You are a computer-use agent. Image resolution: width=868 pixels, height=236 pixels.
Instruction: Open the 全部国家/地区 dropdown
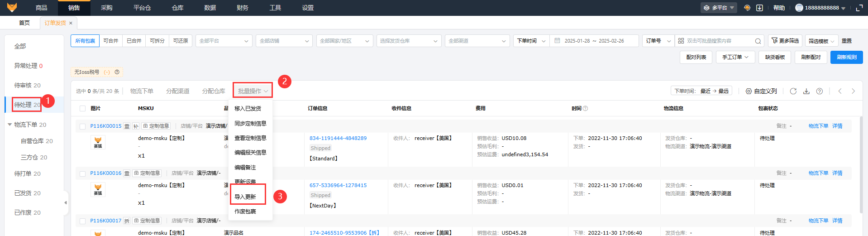[345, 41]
